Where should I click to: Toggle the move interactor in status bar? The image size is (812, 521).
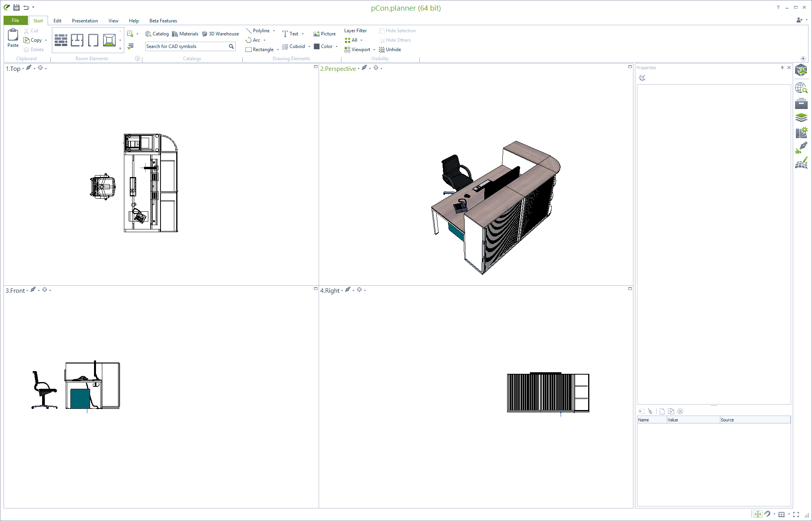click(x=758, y=514)
